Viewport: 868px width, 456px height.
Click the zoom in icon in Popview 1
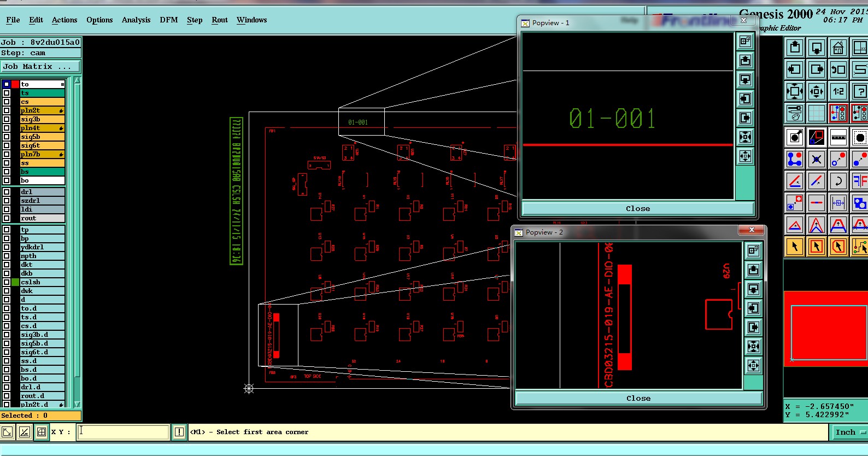[745, 137]
